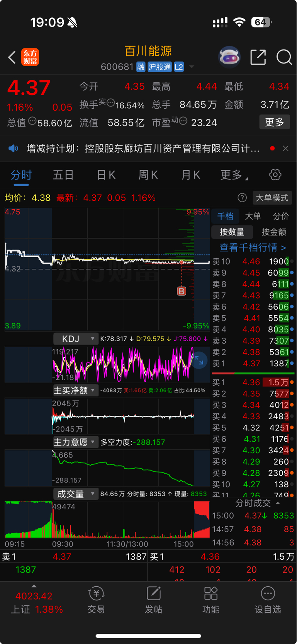
Task: Tap the 买1 order book row 4.36
Action: pos(253,383)
